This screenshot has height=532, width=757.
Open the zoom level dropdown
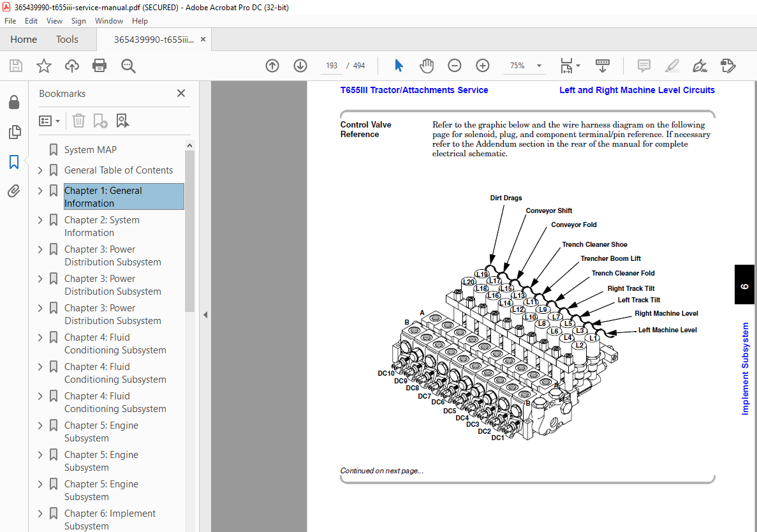point(540,66)
